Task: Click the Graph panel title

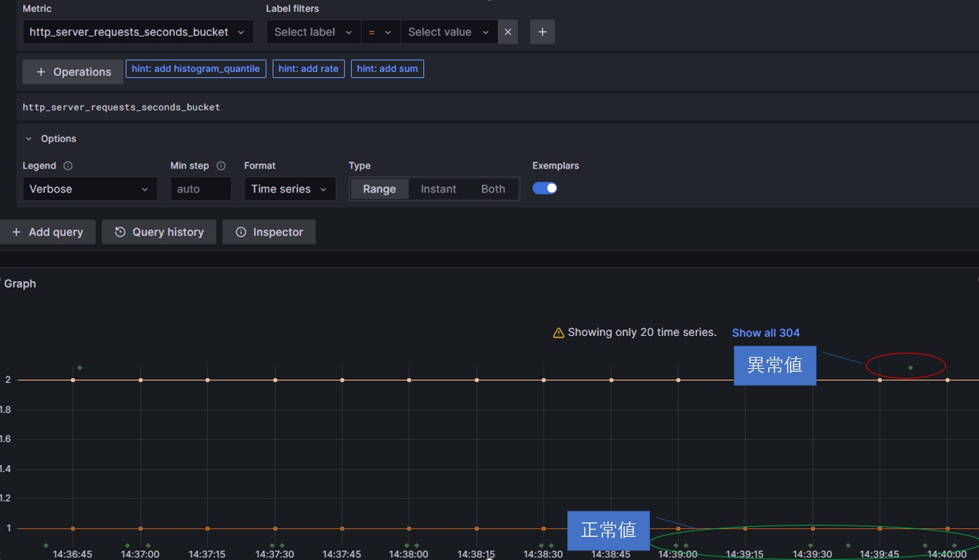Action: point(20,284)
